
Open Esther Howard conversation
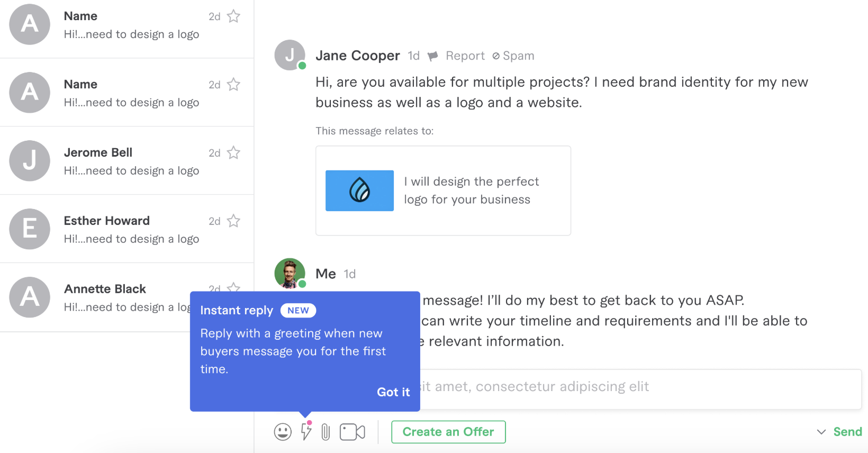click(x=127, y=229)
